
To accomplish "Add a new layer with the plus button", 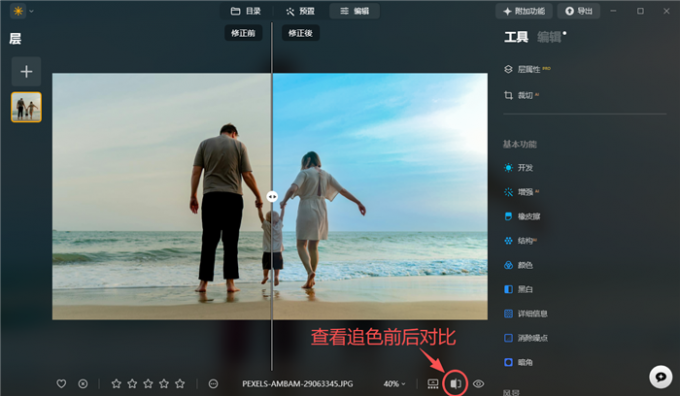I will pyautogui.click(x=26, y=71).
